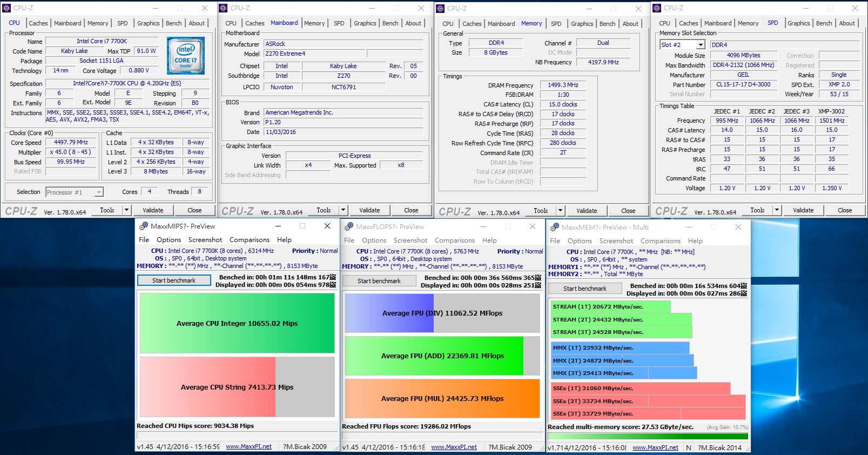The image size is (868, 455).
Task: Click the Part Number CL15-17-17 D4-3000 field
Action: click(x=743, y=84)
